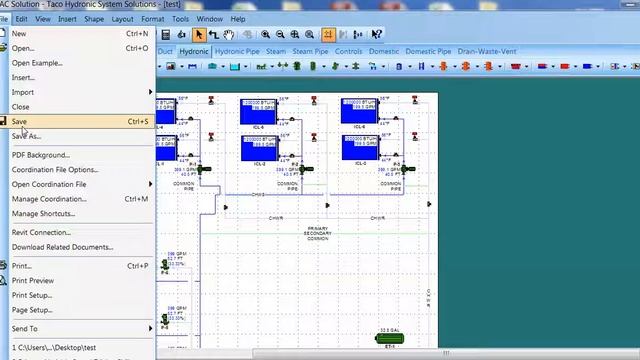Image resolution: width=640 pixels, height=360 pixels.
Task: Switch to the Hydronic Pipe tab
Action: pos(237,52)
